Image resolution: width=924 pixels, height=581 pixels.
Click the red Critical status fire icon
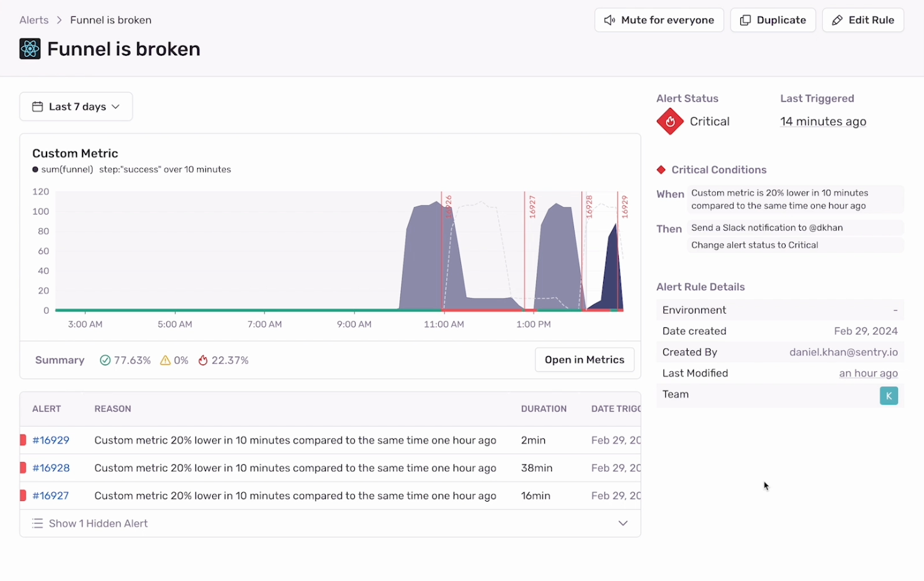[x=670, y=122]
